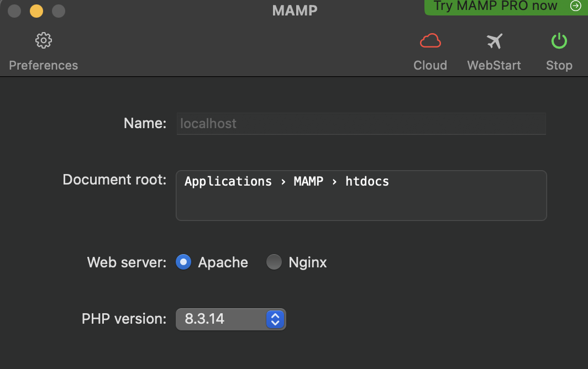This screenshot has width=588, height=369.
Task: Open Preferences using the gear icon
Action: (43, 40)
